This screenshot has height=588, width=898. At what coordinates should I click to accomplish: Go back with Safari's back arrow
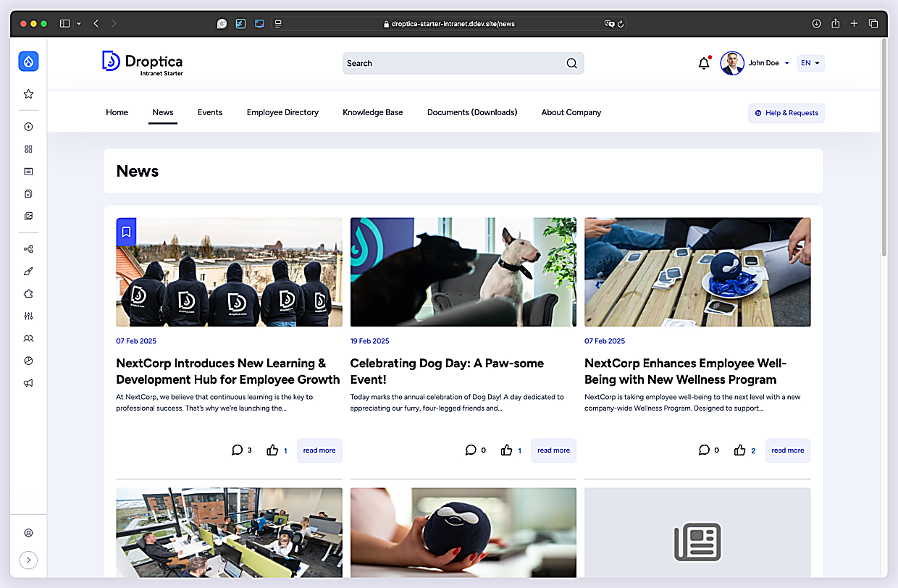96,24
